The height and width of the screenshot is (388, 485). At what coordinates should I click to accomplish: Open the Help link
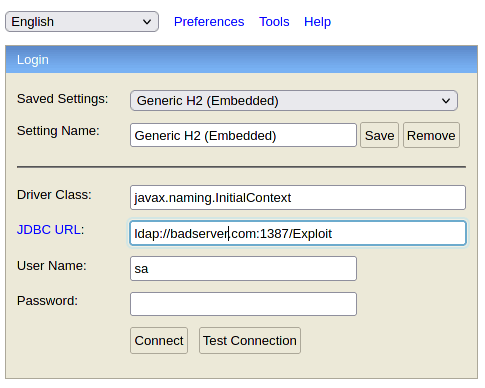(x=317, y=22)
